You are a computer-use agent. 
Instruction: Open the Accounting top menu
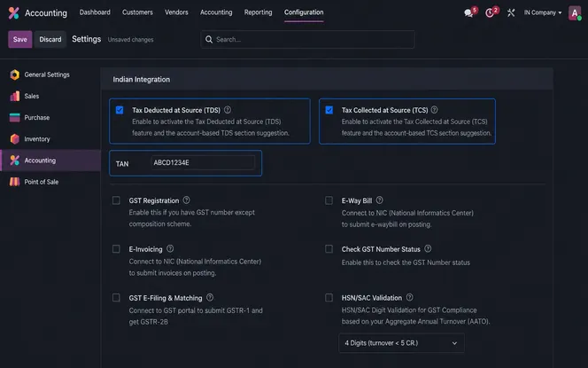(x=216, y=12)
